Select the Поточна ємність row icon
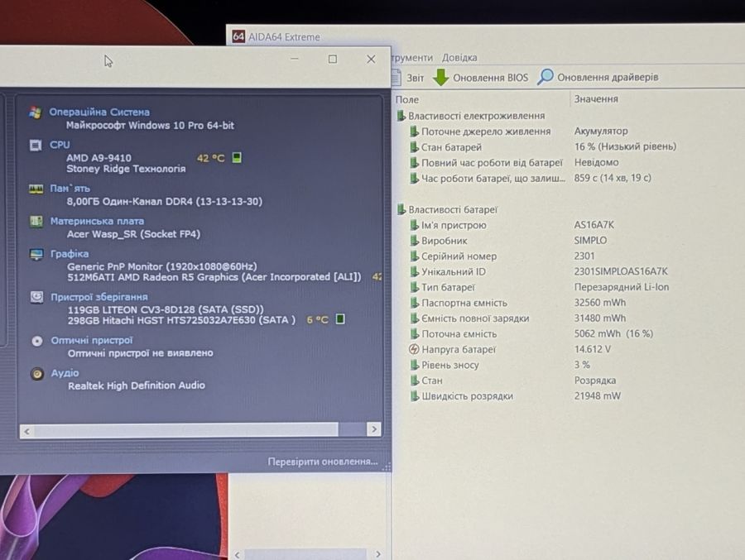 415,334
